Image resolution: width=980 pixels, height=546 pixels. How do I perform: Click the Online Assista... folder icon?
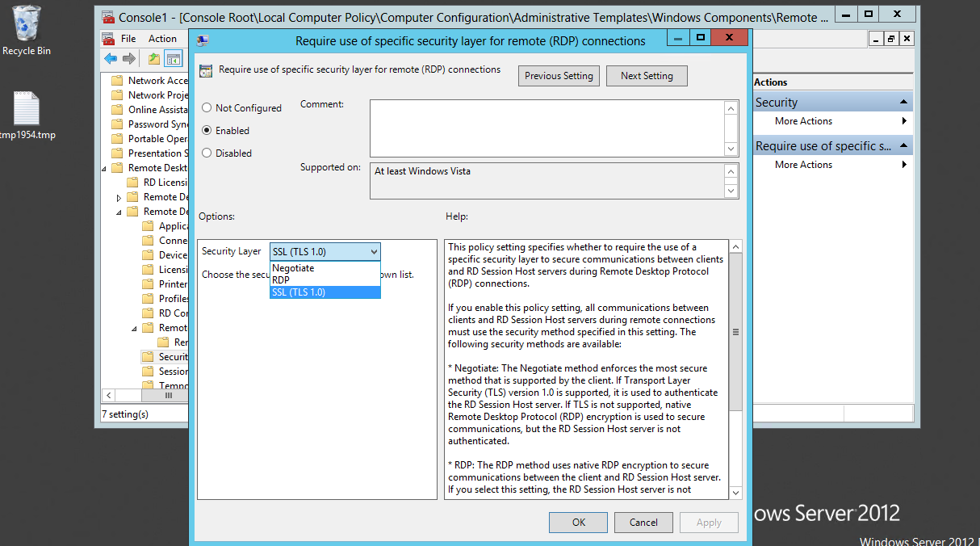117,110
